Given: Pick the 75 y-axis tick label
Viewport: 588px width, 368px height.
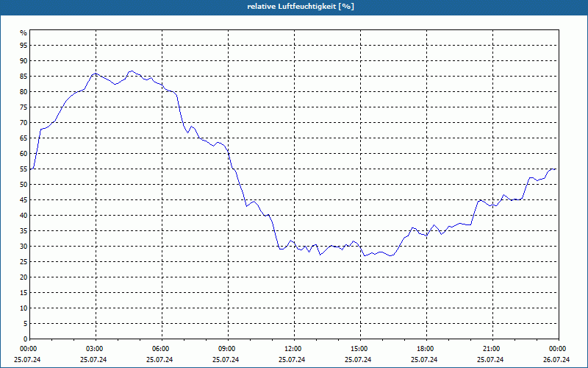Looking at the screenshot, I should [x=24, y=107].
